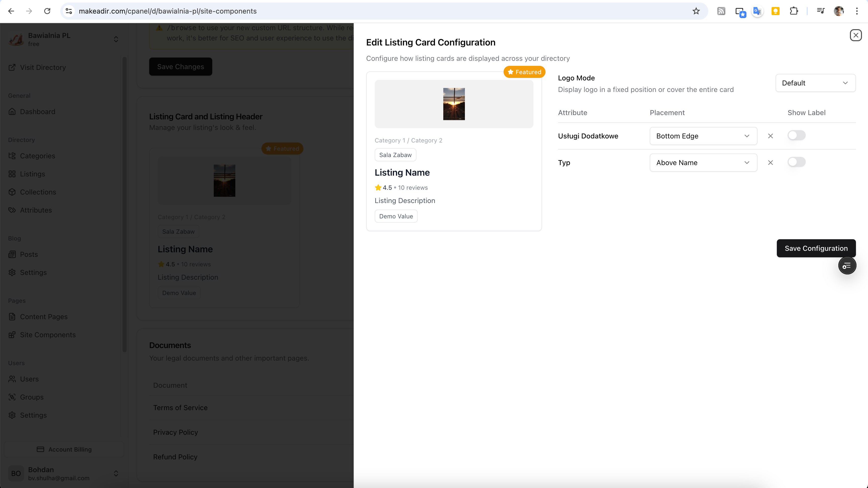This screenshot has height=488, width=868.
Task: Click the listing preview thumbnail image
Action: [x=454, y=104]
